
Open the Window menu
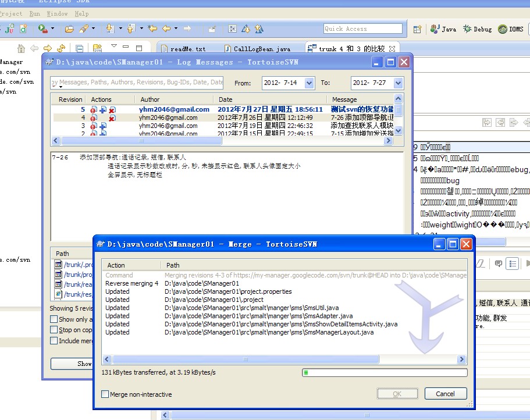(x=57, y=13)
